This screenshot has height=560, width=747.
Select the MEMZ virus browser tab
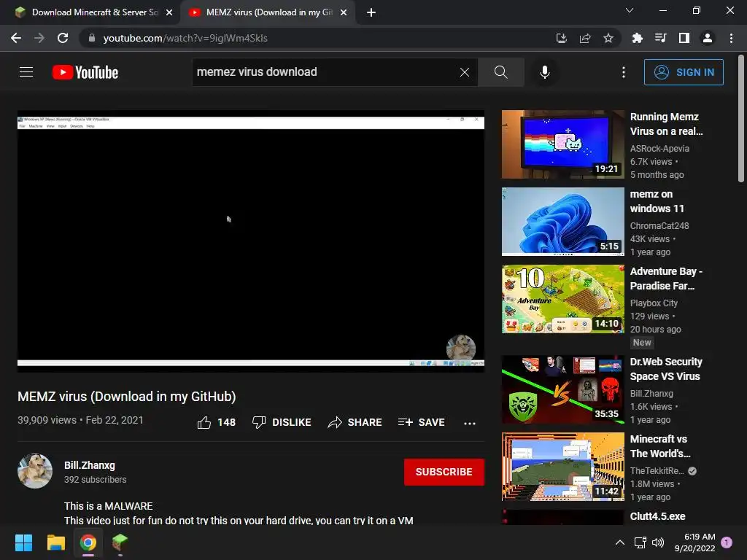267,12
